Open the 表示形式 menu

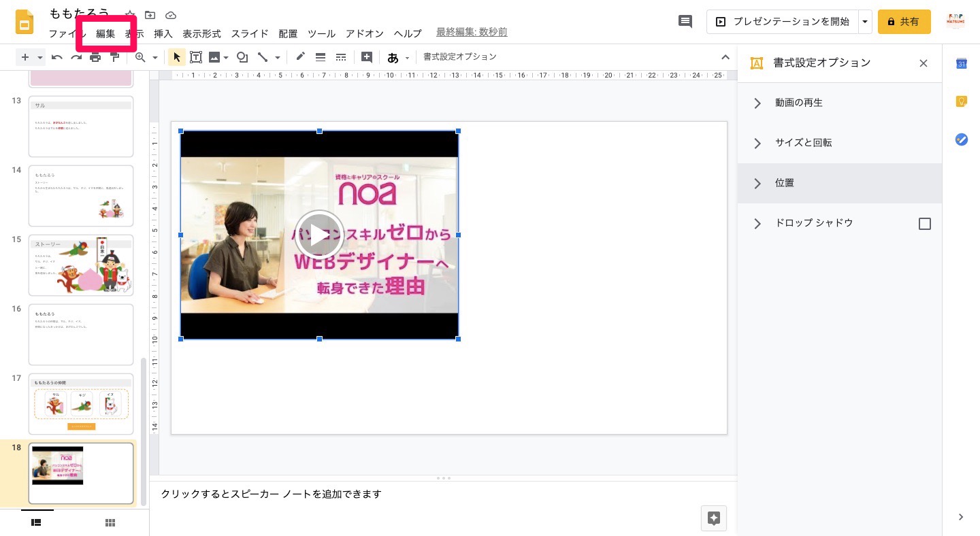[x=201, y=33]
